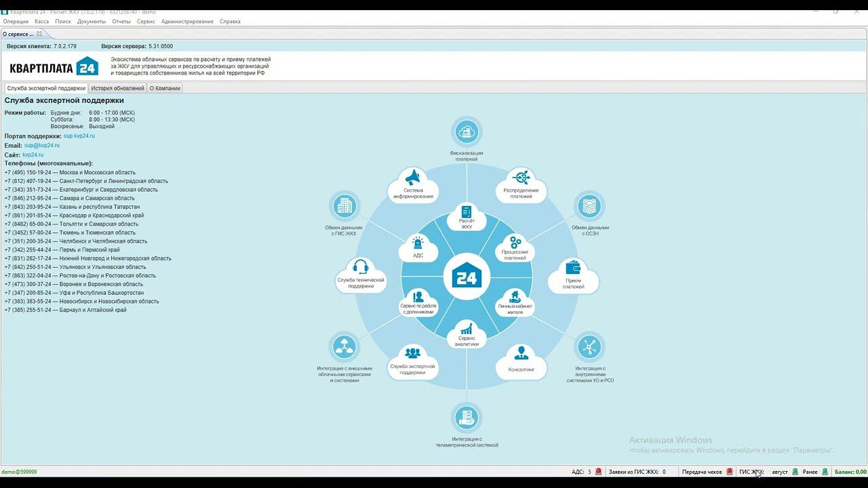Click the central 24 house logo
The width and height of the screenshot is (868, 488).
tap(467, 277)
